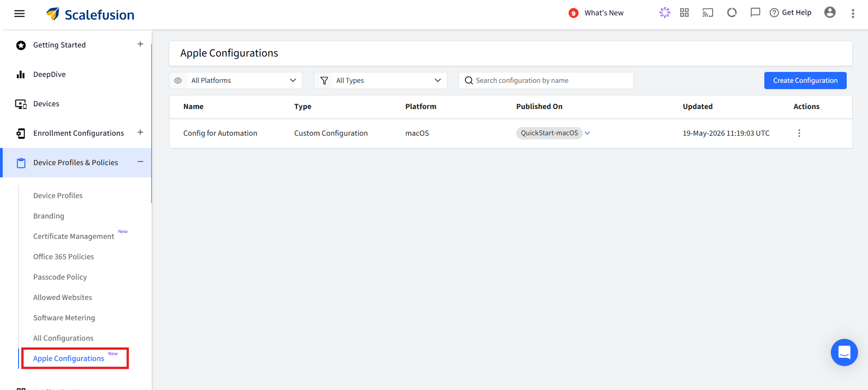This screenshot has width=868, height=390.
Task: Open All Configurations
Action: pos(63,338)
